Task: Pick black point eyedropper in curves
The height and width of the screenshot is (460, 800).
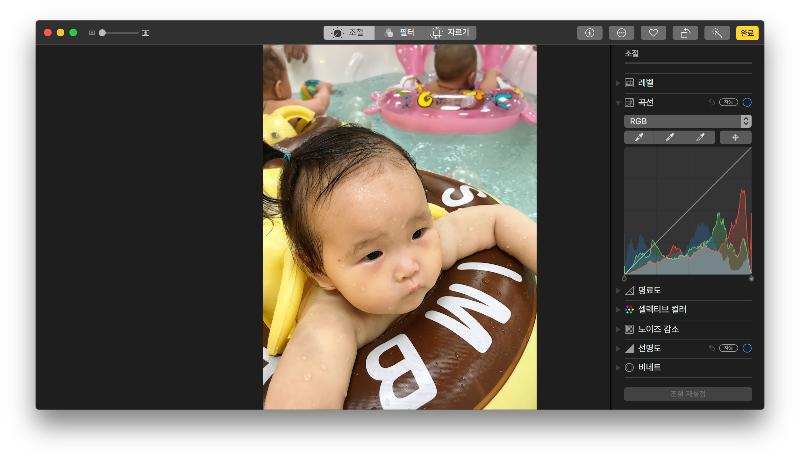Action: tap(639, 137)
